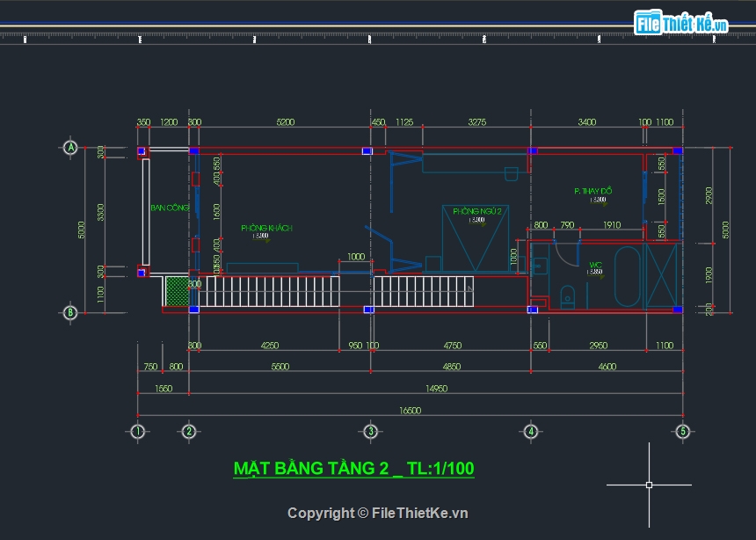The image size is (756, 540).
Task: Click the crosshair cursor pickbox
Action: pos(649,485)
